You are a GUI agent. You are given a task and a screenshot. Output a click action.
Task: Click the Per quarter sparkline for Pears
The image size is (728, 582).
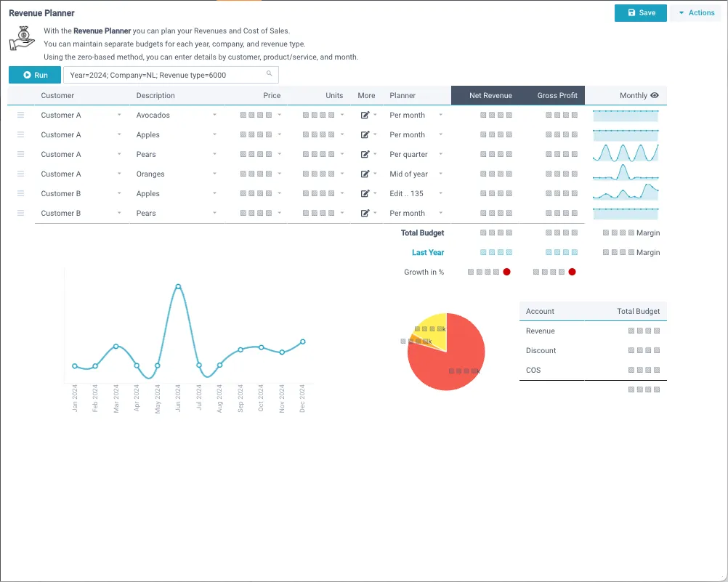point(626,153)
